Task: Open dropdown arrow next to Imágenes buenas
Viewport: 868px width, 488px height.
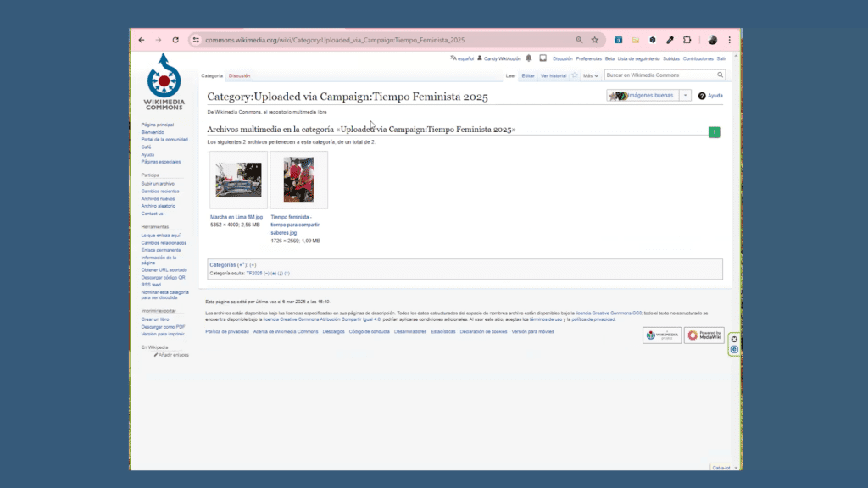Action: [685, 96]
